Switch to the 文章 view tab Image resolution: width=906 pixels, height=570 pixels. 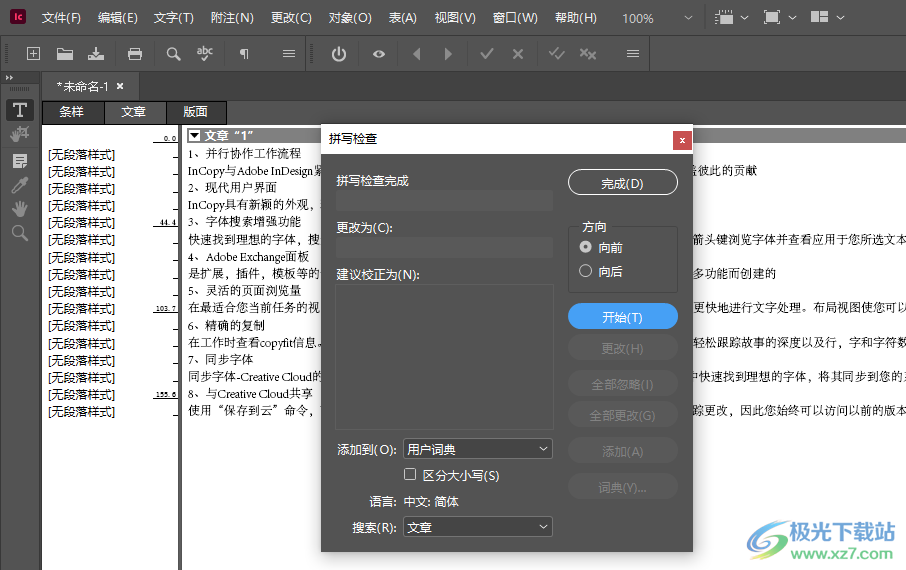135,112
